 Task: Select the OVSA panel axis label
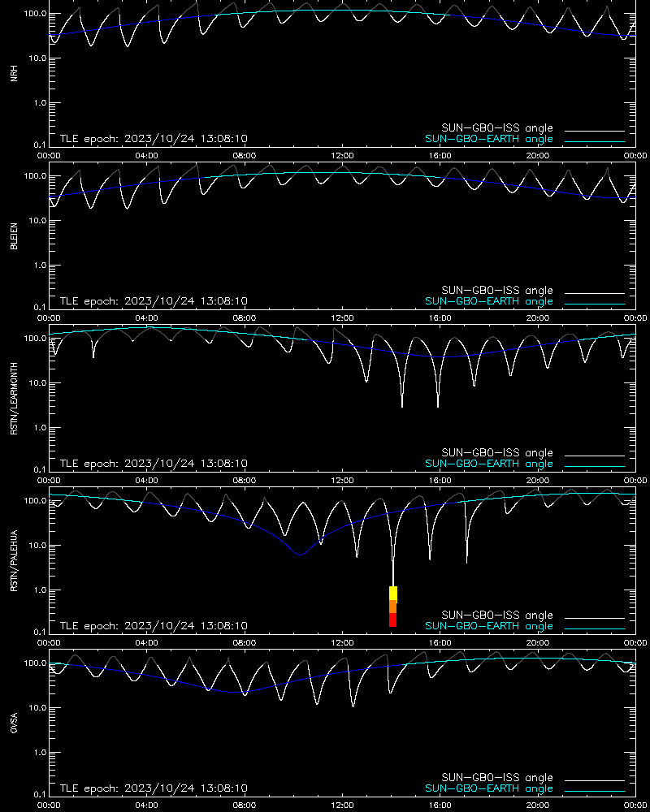(14, 723)
